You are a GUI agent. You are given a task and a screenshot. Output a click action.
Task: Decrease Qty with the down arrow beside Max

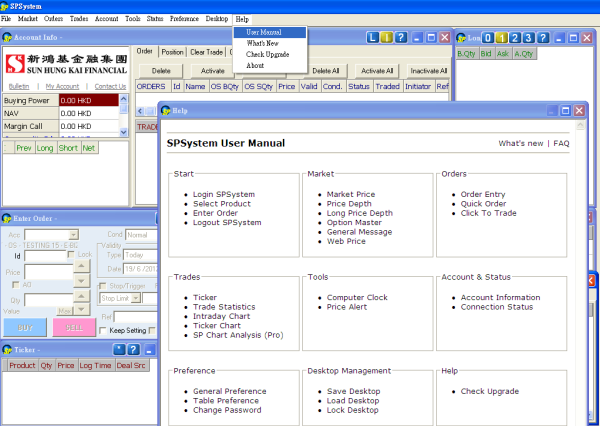(x=82, y=309)
